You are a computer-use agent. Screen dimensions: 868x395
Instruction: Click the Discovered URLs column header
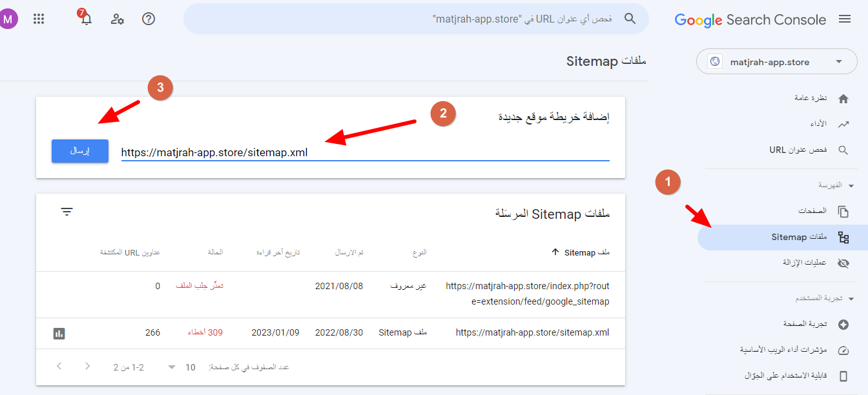[130, 252]
